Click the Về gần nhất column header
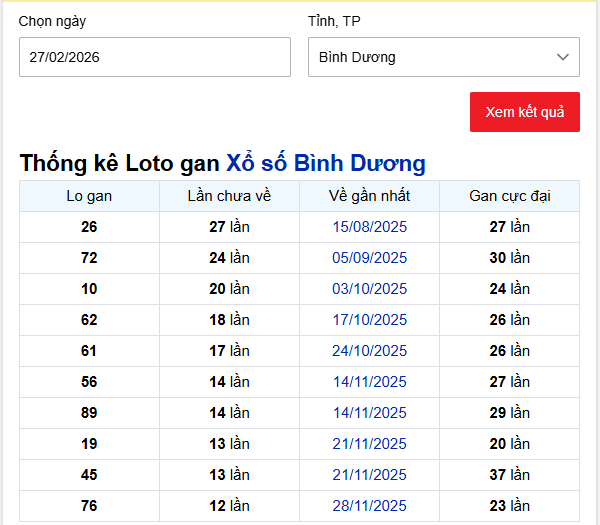The width and height of the screenshot is (600, 525). pyautogui.click(x=369, y=196)
